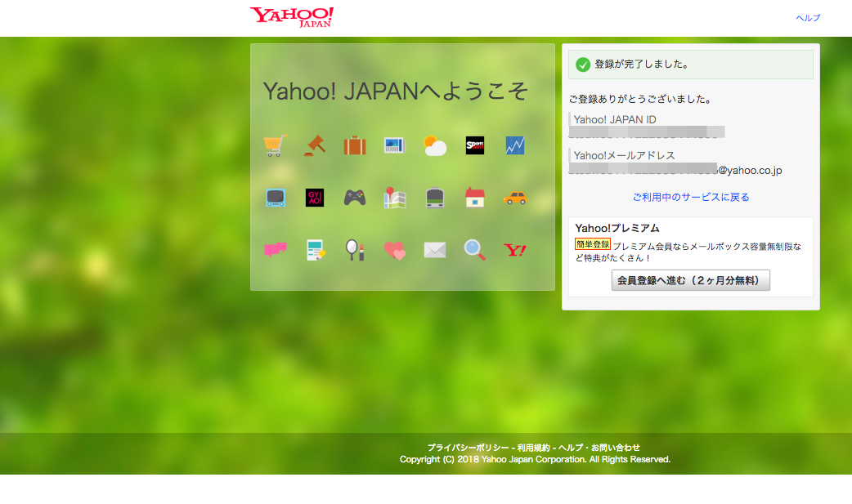Click the 登録が完了しました。 message
Image resolution: width=852 pixels, height=504 pixels.
[642, 64]
